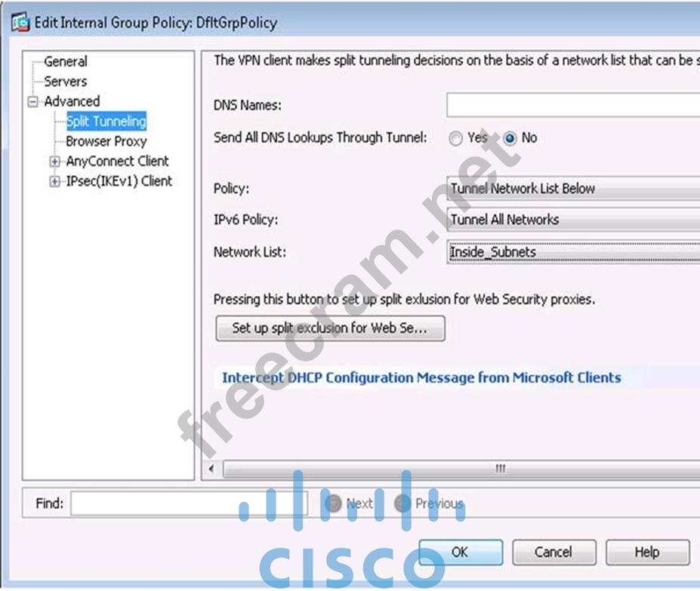Open Browser Proxy settings

(106, 141)
